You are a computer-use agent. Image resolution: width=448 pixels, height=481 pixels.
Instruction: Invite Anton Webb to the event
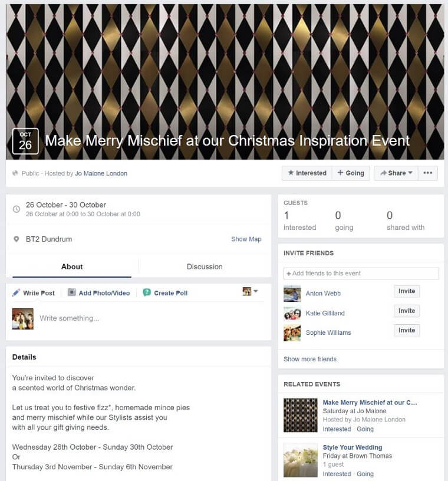coord(407,291)
